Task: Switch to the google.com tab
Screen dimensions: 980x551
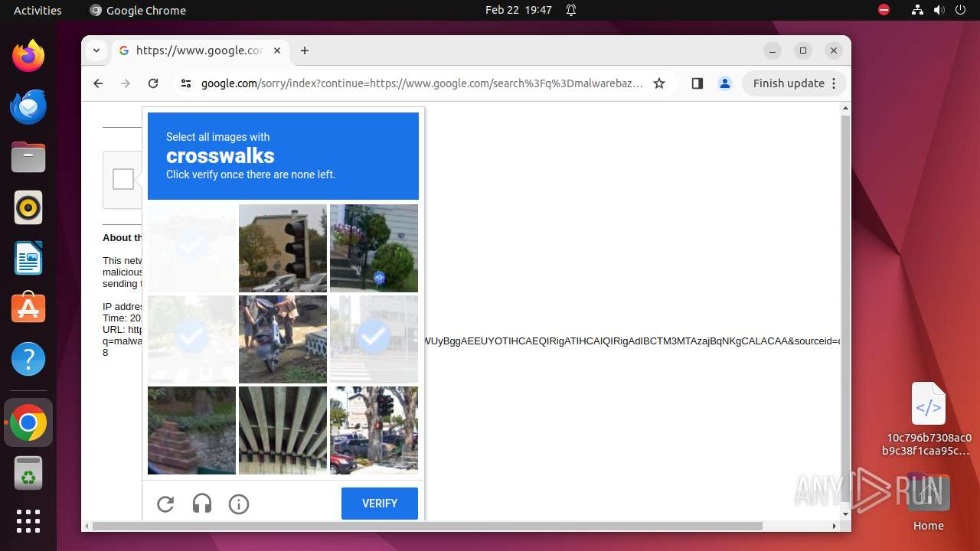Action: (200, 51)
